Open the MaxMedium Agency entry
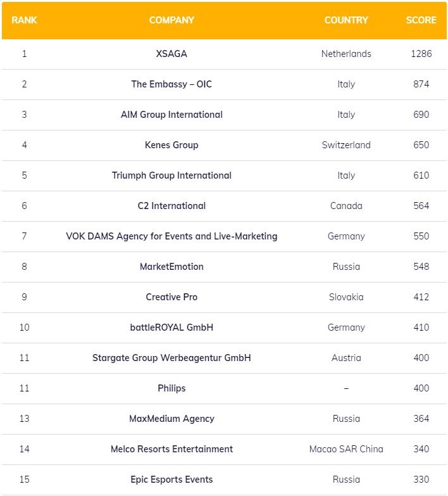 pyautogui.click(x=171, y=419)
